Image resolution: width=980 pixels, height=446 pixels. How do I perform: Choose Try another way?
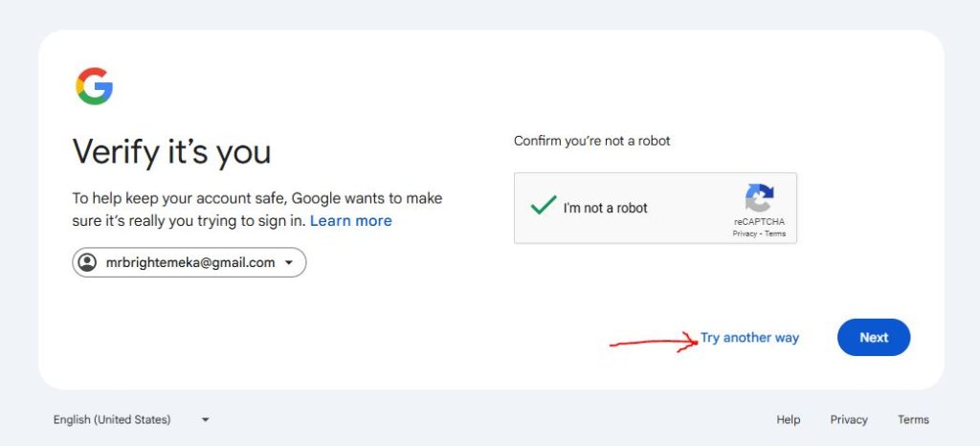pyautogui.click(x=749, y=338)
